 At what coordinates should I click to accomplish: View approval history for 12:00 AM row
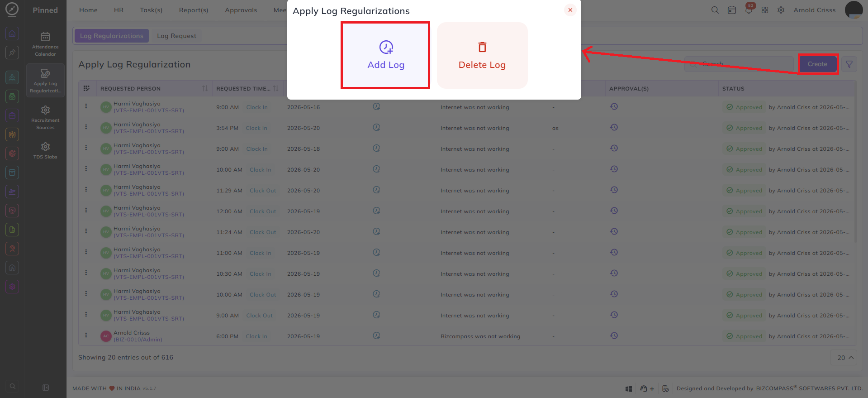pos(614,211)
